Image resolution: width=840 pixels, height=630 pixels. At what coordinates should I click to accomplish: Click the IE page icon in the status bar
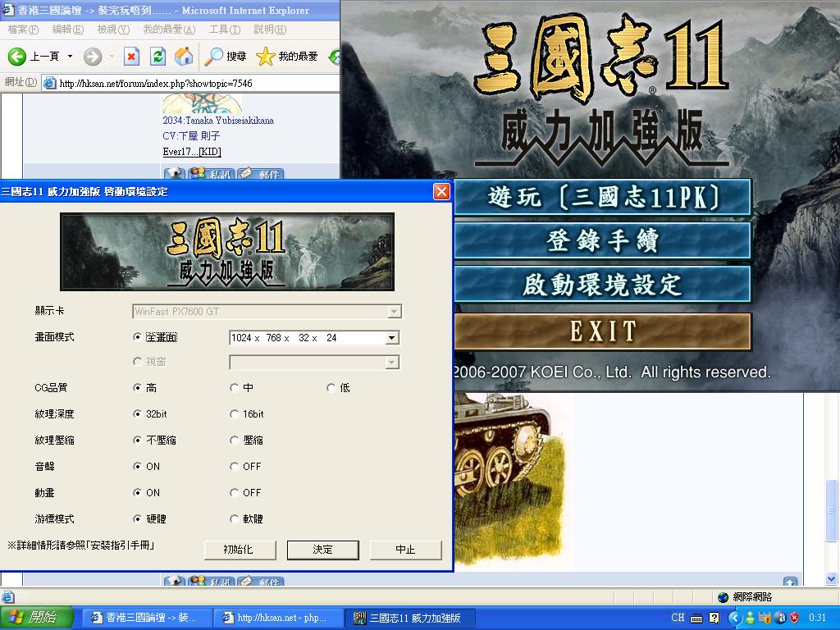coord(8,597)
